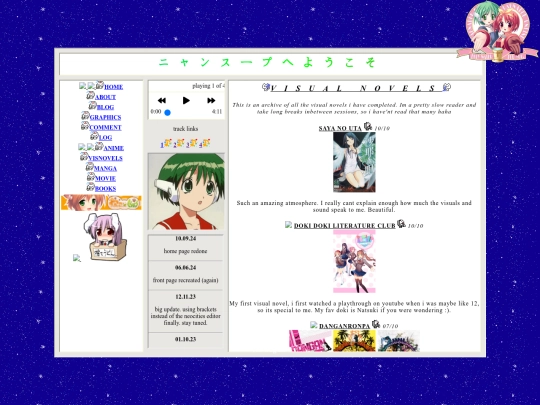Open the third Danganronpa cover thumbnail
This screenshot has width=540, height=405.
[x=398, y=341]
